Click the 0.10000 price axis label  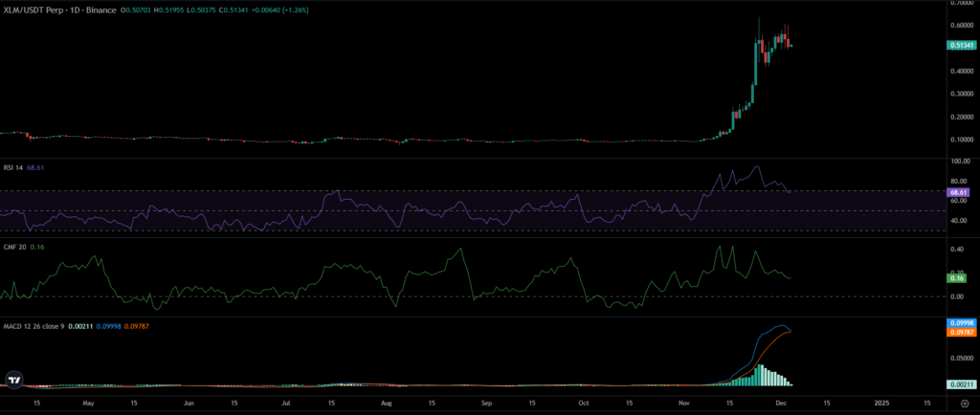pyautogui.click(x=963, y=140)
